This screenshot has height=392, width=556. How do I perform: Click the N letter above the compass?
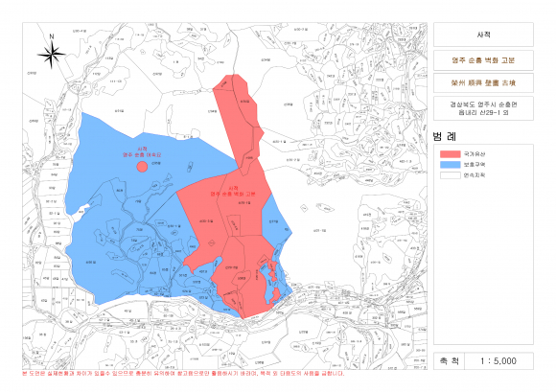pyautogui.click(x=52, y=36)
